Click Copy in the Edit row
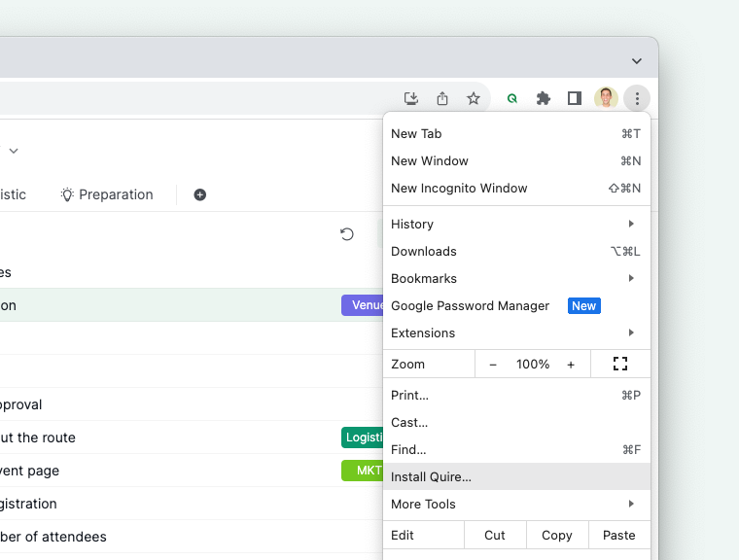The height and width of the screenshot is (560, 739). (557, 535)
